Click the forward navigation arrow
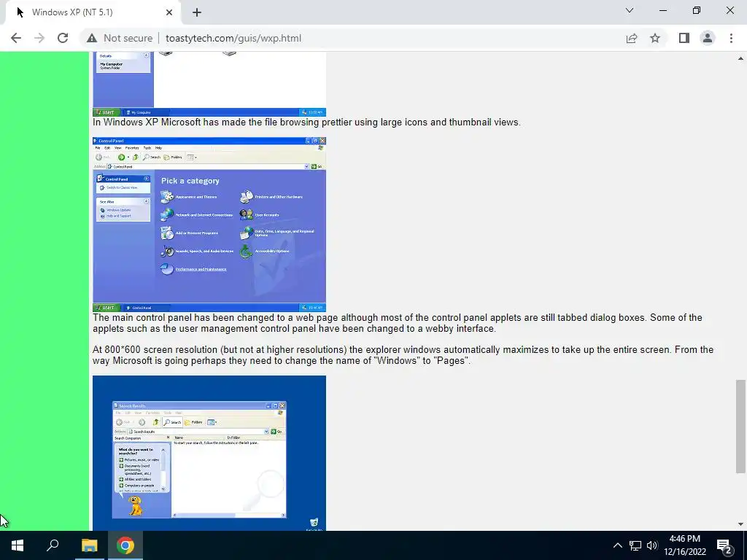Viewport: 747px width, 560px height. click(39, 38)
